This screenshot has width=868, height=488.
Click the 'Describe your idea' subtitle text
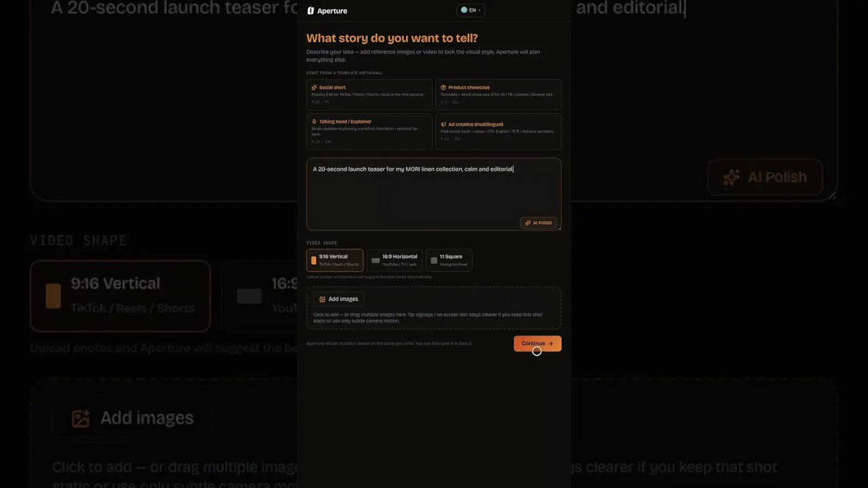pos(423,56)
